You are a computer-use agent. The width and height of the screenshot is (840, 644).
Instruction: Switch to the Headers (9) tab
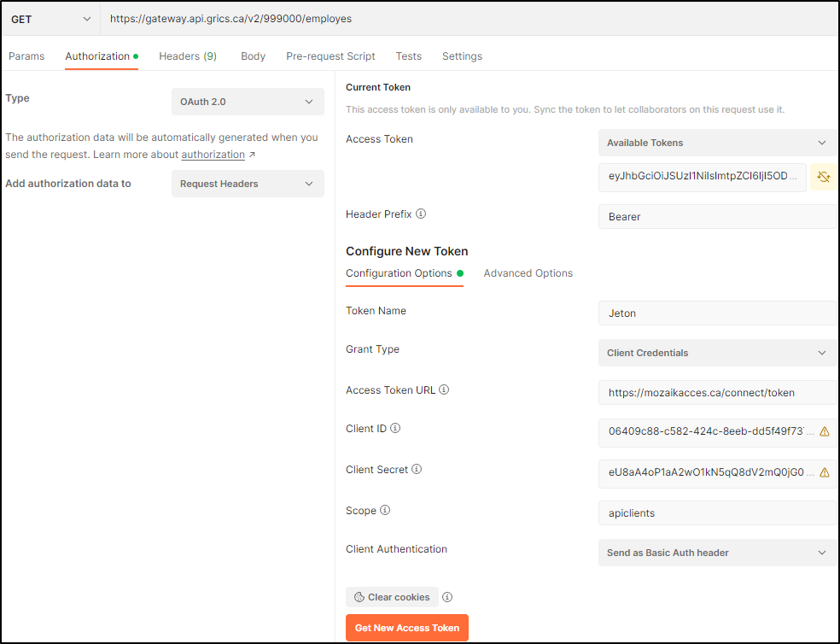(x=188, y=56)
